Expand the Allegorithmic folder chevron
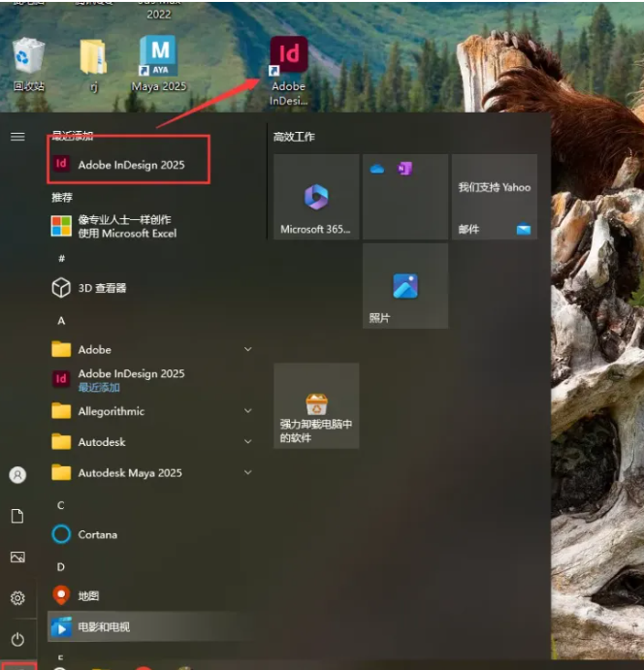 [x=248, y=411]
